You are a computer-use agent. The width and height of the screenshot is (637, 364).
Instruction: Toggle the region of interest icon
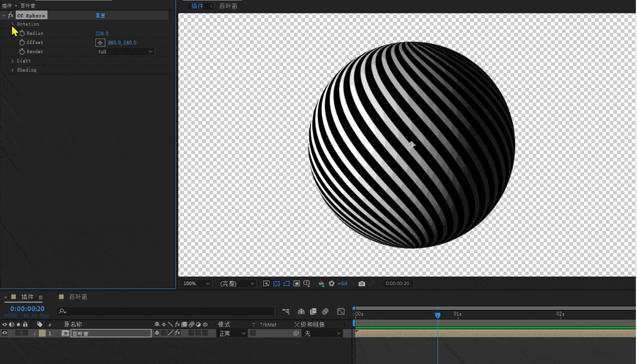point(297,283)
